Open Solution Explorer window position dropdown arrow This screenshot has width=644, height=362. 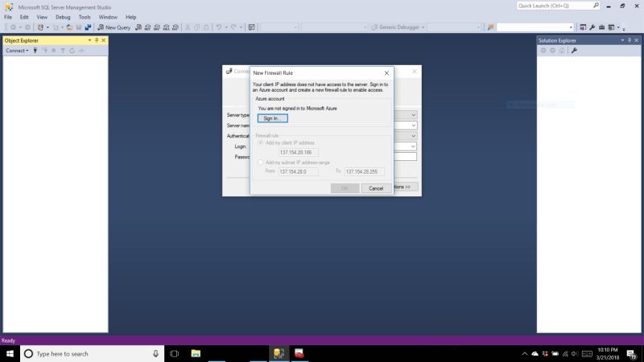(x=622, y=40)
